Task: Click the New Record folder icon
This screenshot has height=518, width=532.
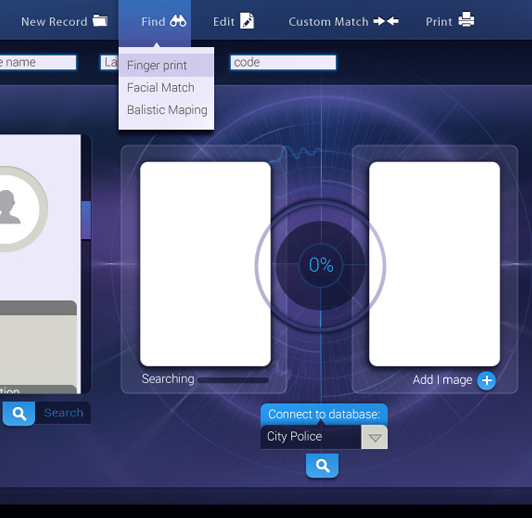Action: coord(100,21)
